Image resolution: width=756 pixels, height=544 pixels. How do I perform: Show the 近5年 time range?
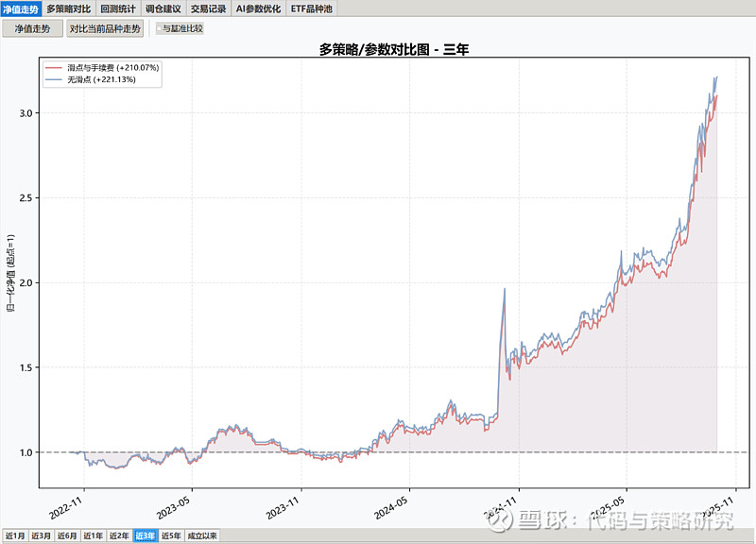click(x=171, y=535)
